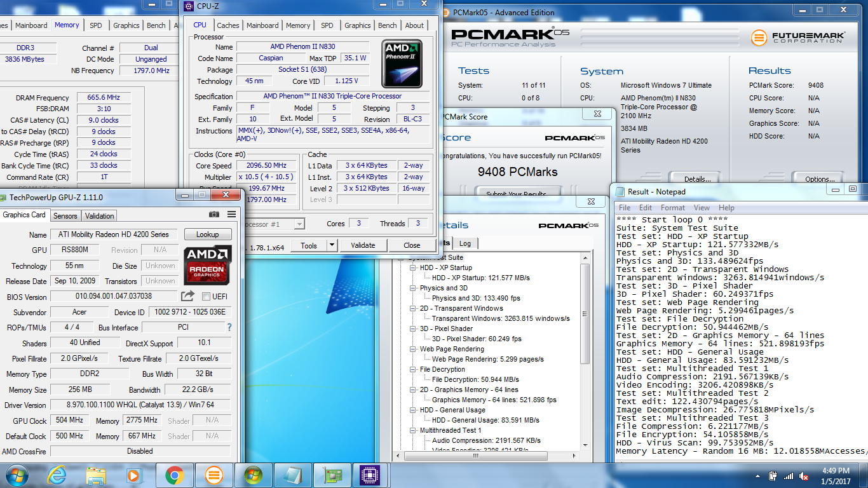Screen dimensions: 868x488
Task: Click Bus Interface question mark in GPU-Z
Action: (x=229, y=328)
